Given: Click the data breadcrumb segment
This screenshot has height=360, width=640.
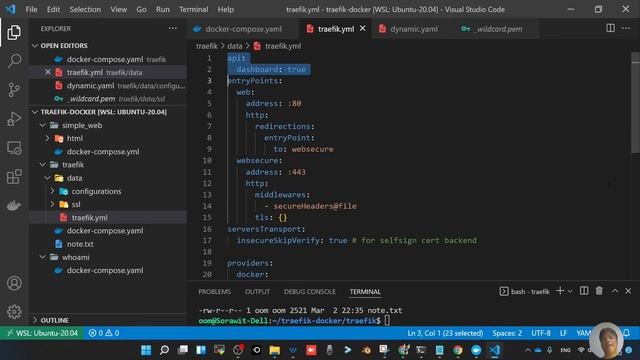Looking at the screenshot, I should tap(235, 46).
